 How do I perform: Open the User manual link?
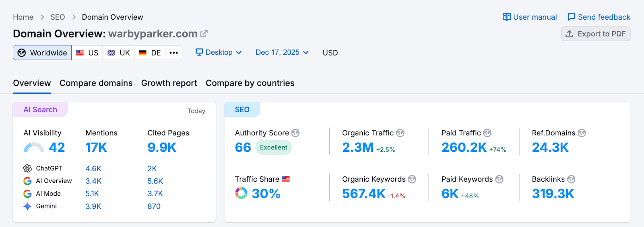530,17
